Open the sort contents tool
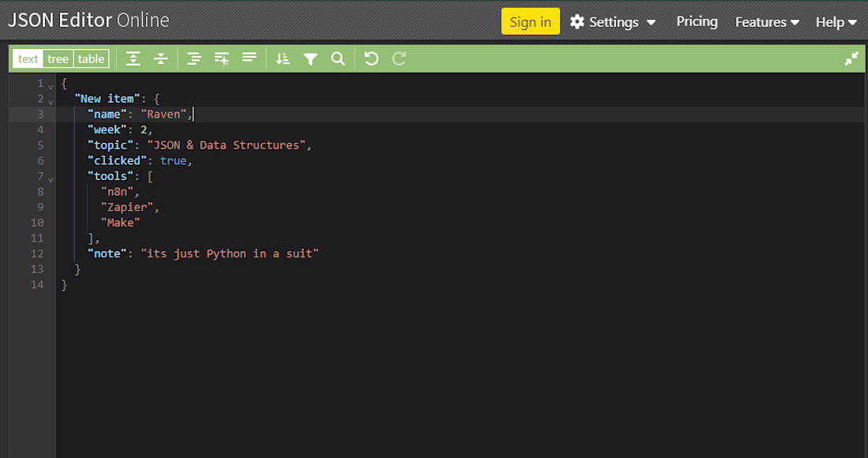The image size is (868, 458). tap(282, 58)
